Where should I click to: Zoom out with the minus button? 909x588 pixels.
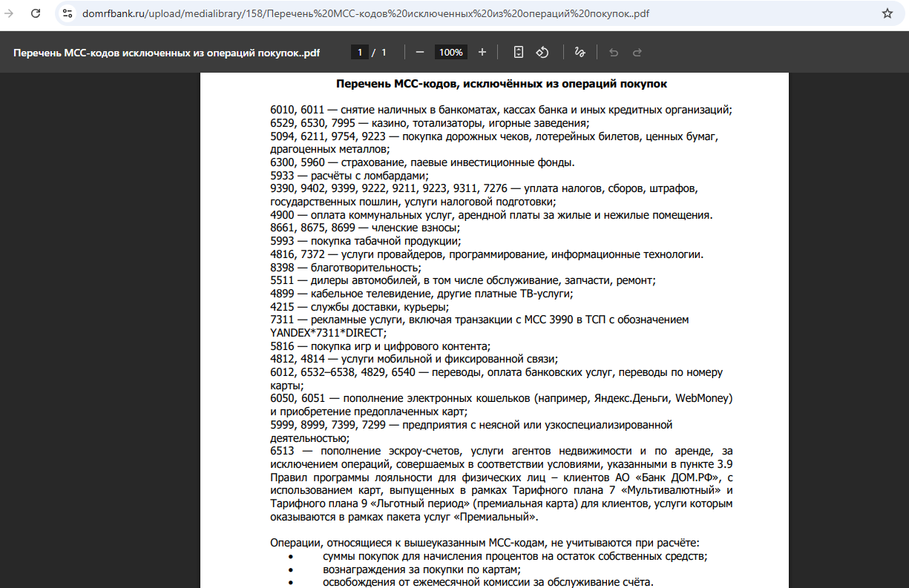(x=419, y=52)
